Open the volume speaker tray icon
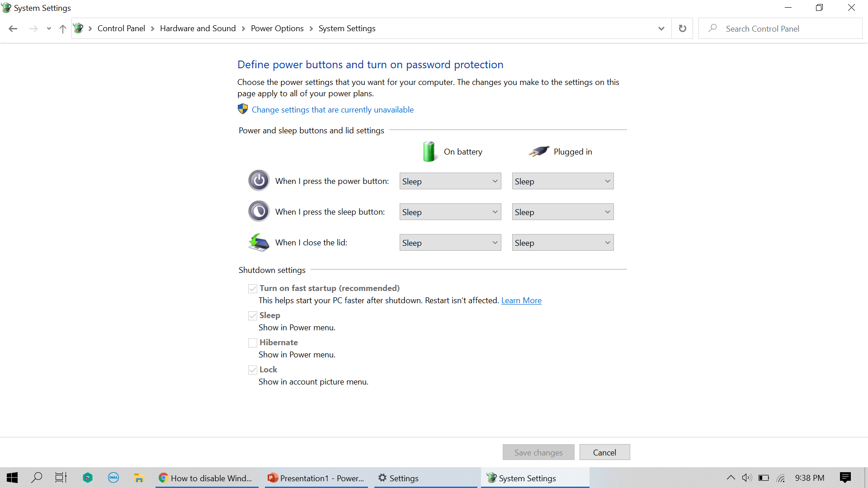The height and width of the screenshot is (488, 868). [x=746, y=478]
